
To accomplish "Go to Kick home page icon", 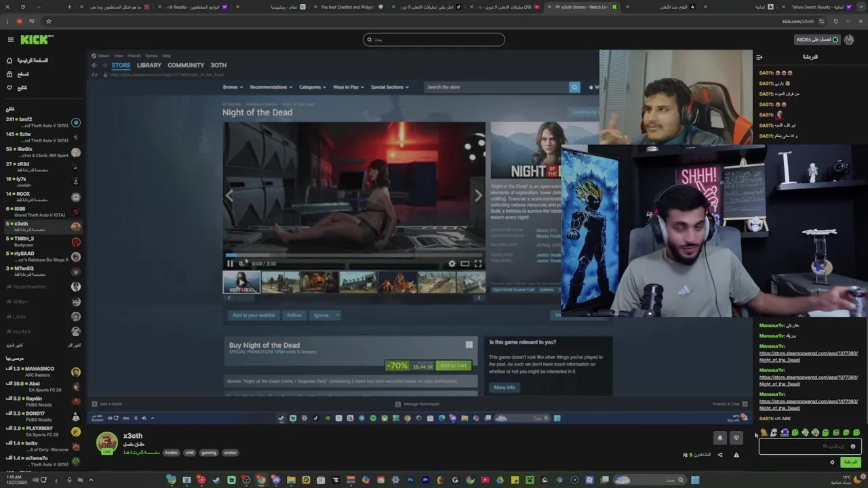I will click(9, 60).
